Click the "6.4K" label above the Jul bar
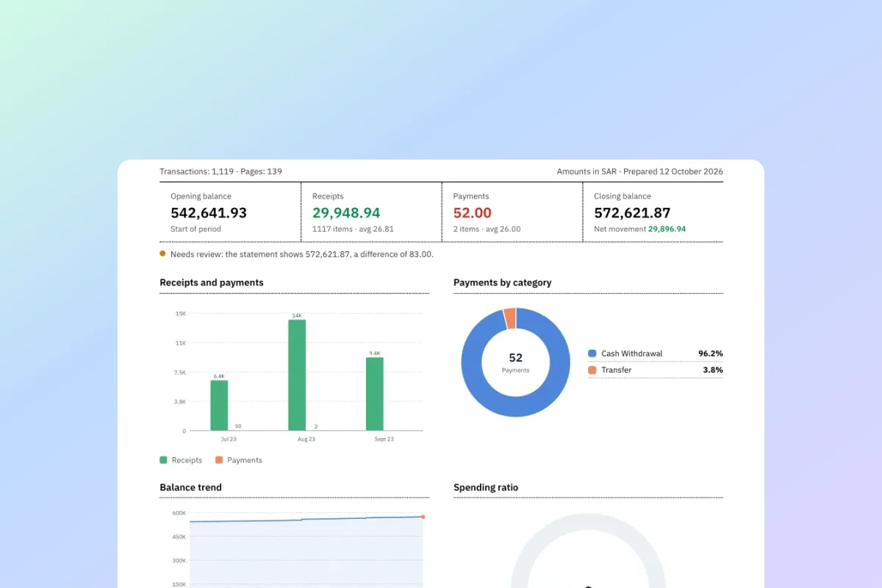This screenshot has width=882, height=588. tap(219, 376)
